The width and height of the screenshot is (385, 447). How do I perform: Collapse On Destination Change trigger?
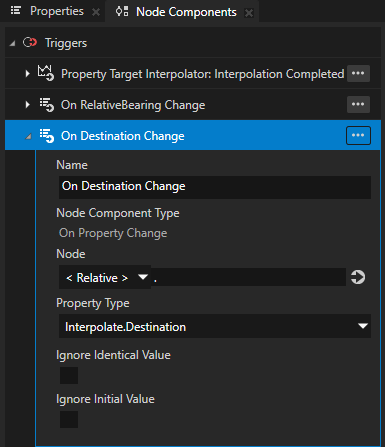point(28,136)
